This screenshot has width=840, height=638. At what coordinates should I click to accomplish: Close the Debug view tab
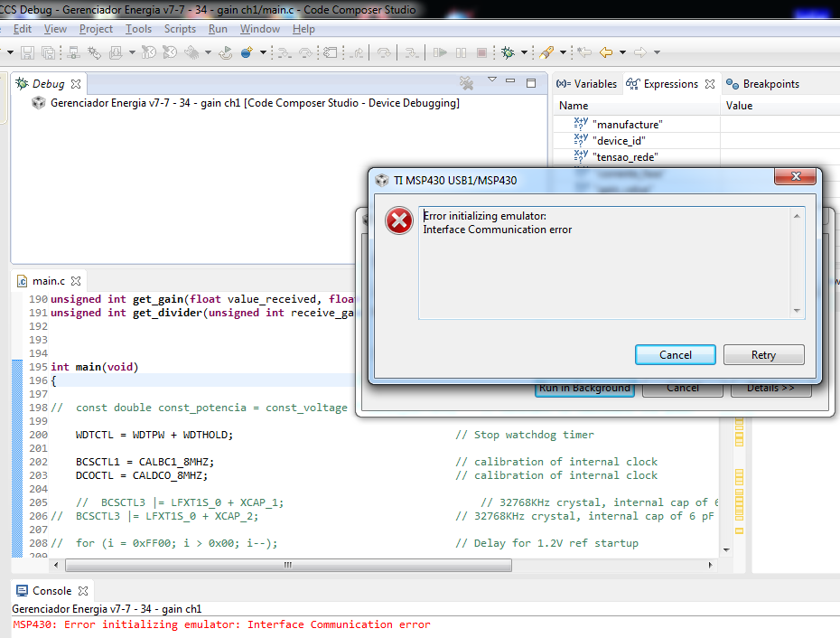76,84
